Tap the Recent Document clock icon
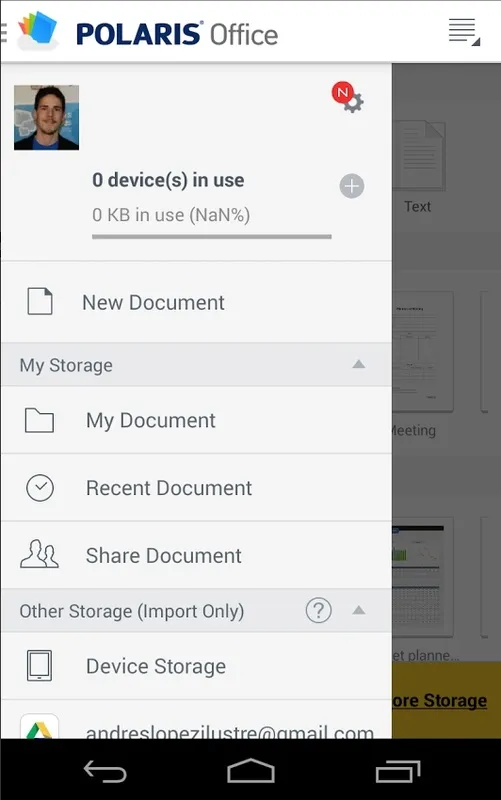Image resolution: width=501 pixels, height=800 pixels. tap(40, 488)
